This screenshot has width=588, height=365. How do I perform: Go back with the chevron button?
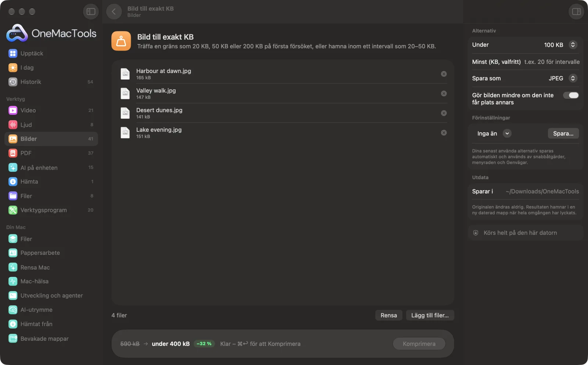[114, 12]
